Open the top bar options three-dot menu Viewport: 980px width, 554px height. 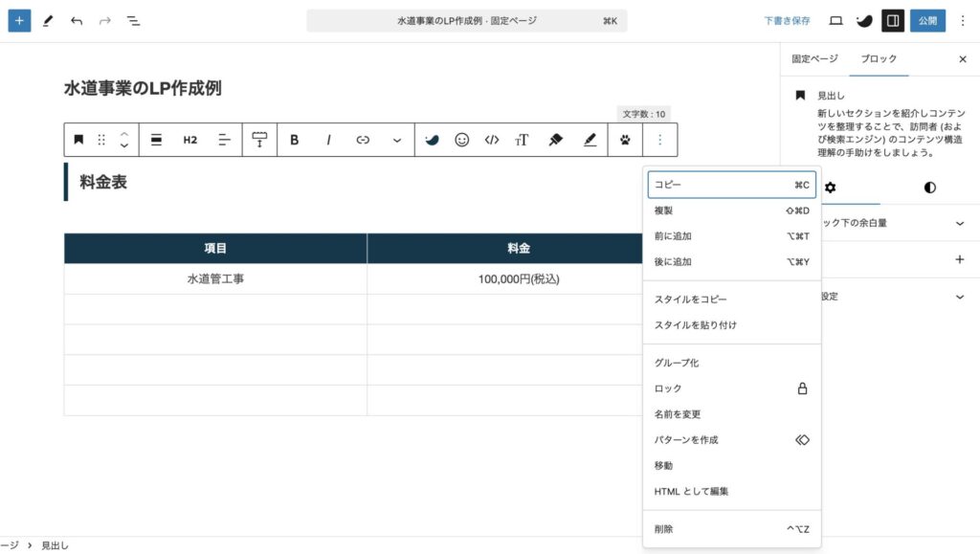tap(963, 21)
